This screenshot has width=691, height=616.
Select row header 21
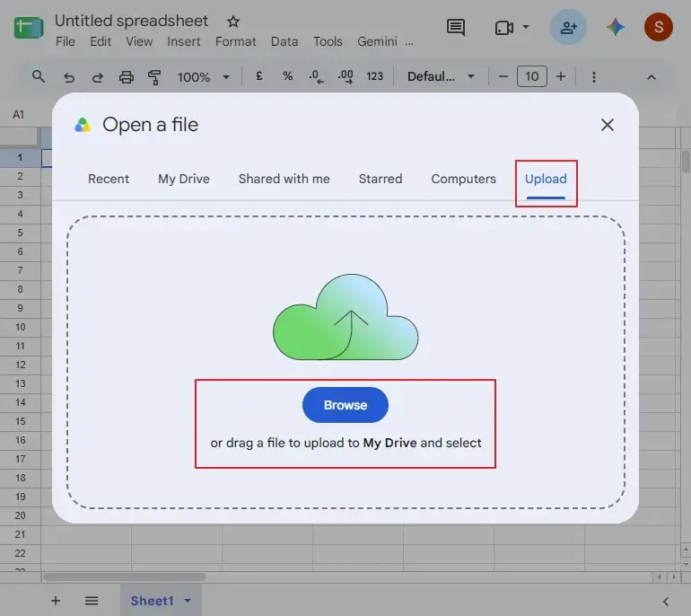pos(21,534)
